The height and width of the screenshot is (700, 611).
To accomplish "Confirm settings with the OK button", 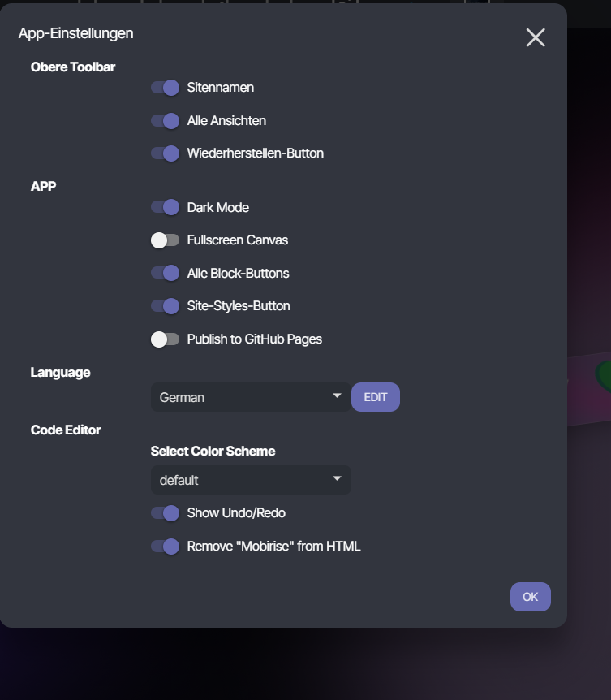I will point(531,597).
